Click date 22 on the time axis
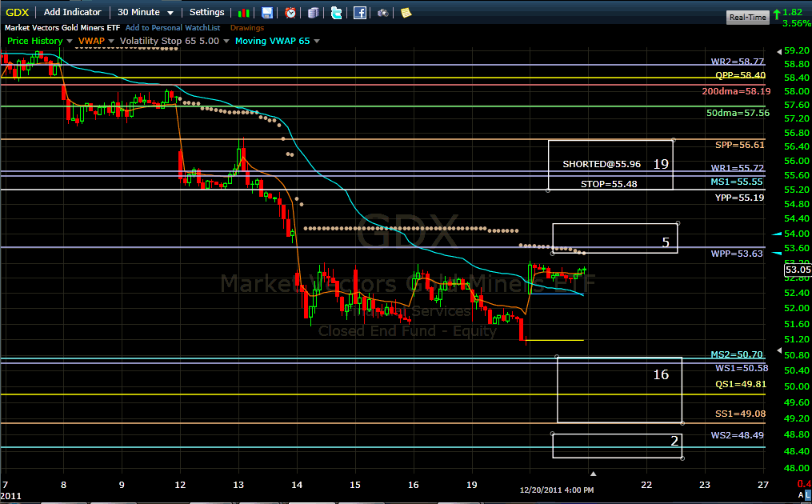Screen dimensions: 812x504 [646, 485]
